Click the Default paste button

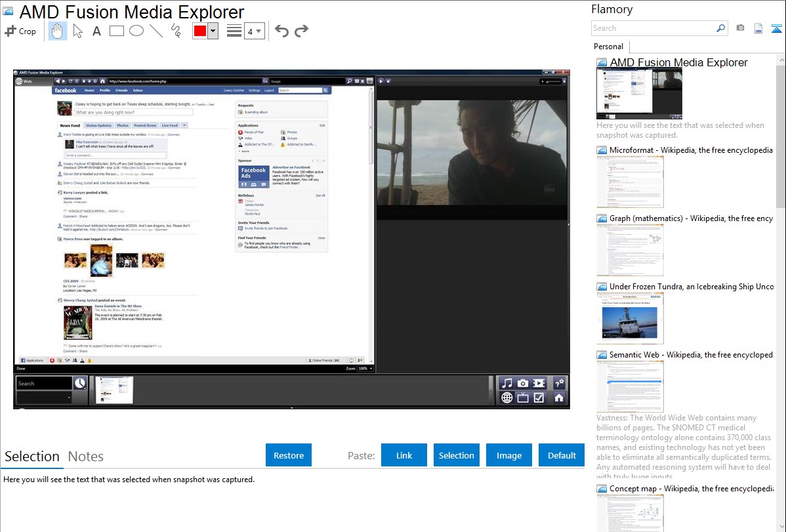562,455
